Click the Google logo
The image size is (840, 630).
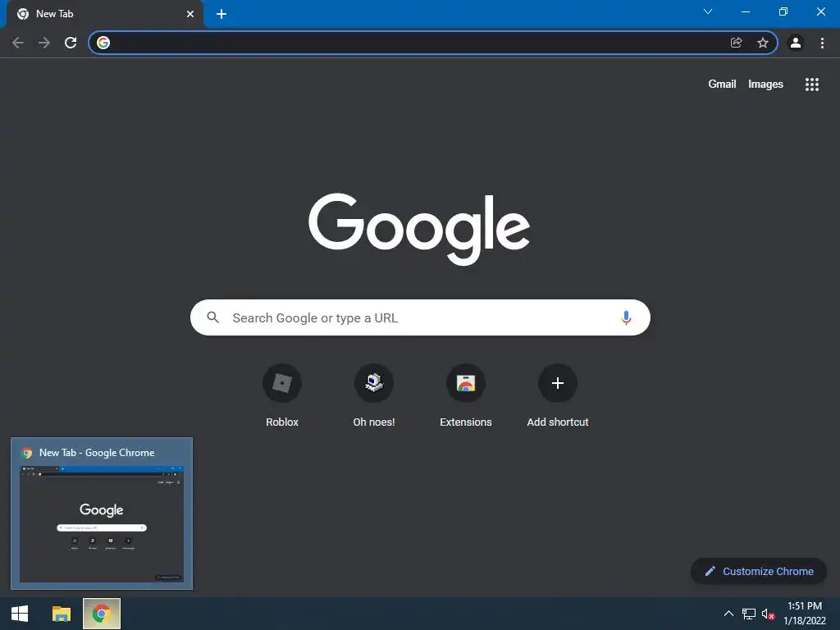click(419, 230)
